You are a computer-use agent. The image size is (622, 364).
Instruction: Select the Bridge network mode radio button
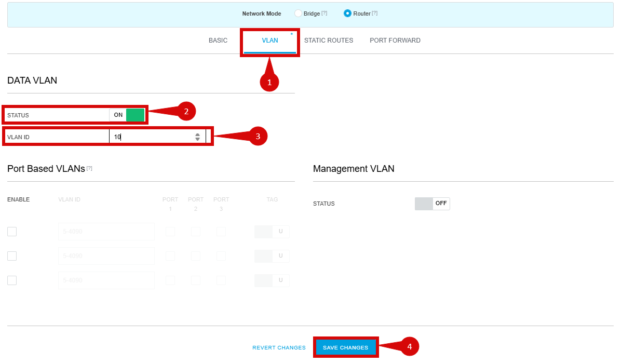[x=299, y=14]
